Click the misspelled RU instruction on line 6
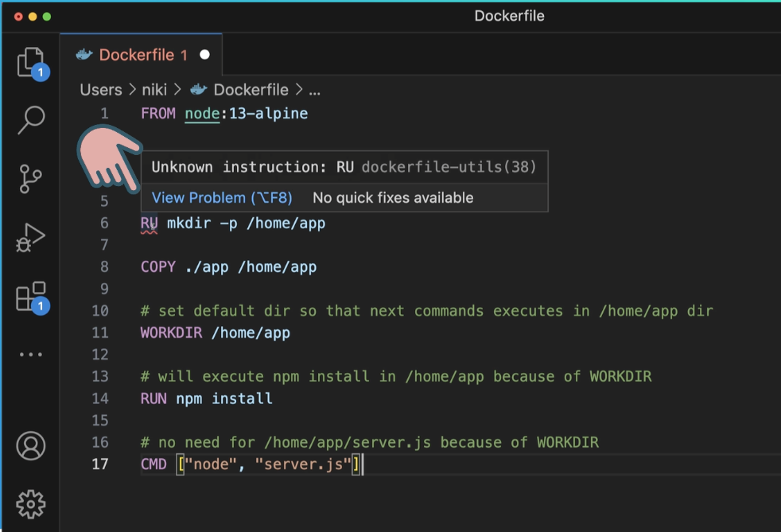This screenshot has width=781, height=532. click(x=149, y=223)
